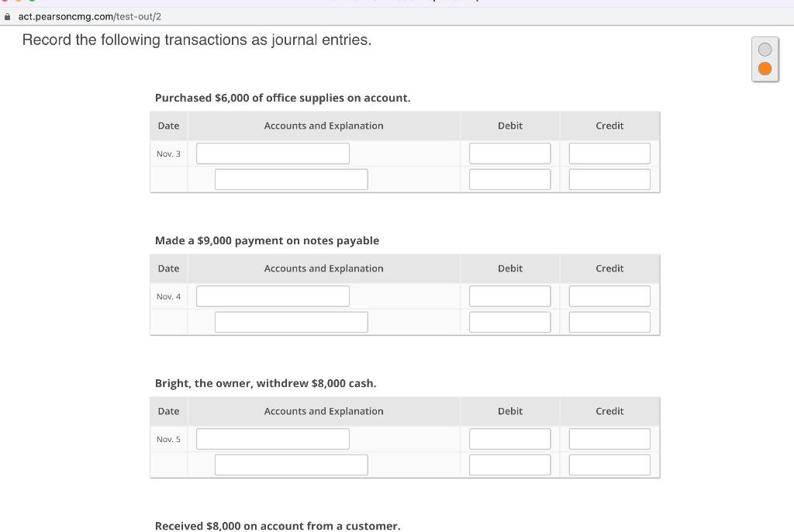Click the second Credit field in the Nov. 4 table
The width and height of the screenshot is (794, 532).
(x=609, y=322)
